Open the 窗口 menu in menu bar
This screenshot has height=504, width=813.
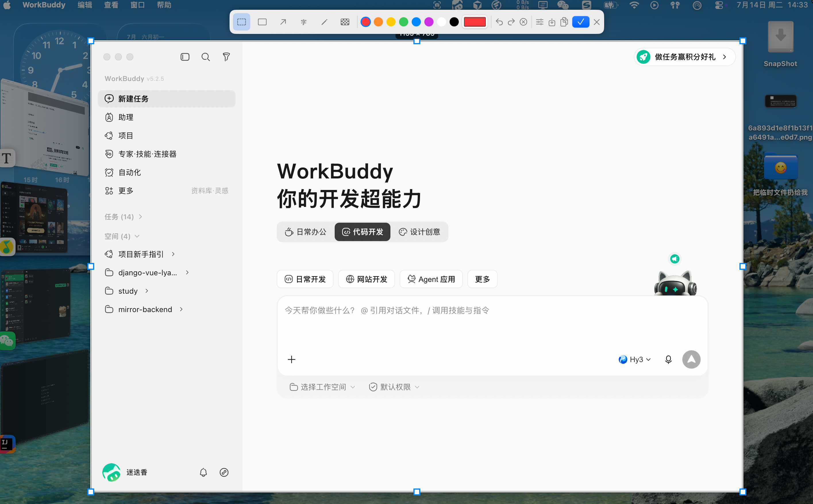pos(138,5)
